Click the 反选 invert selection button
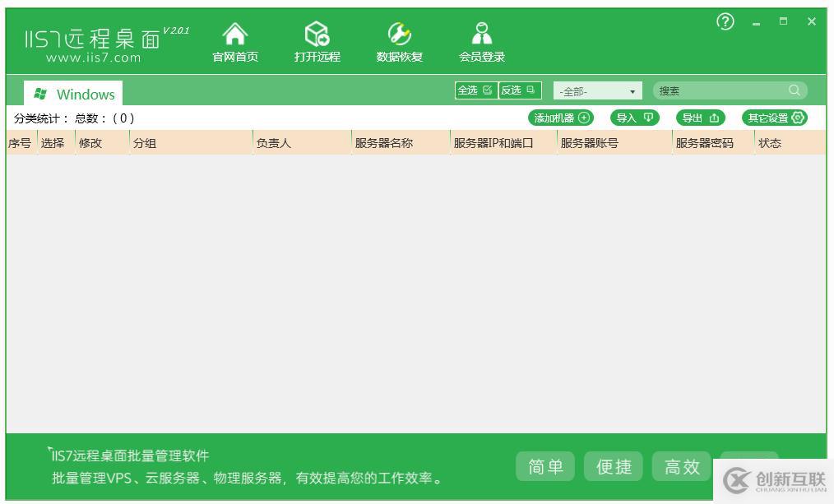834x504 pixels. 520,90
